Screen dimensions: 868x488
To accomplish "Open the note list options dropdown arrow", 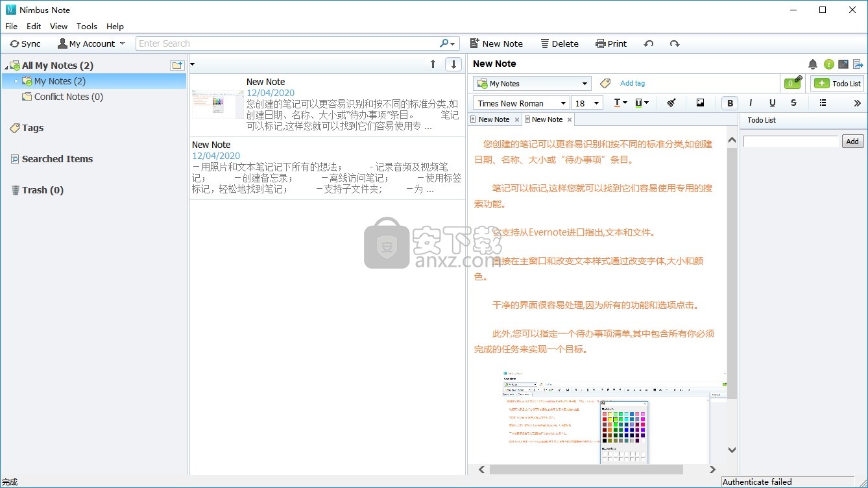I will pos(193,64).
